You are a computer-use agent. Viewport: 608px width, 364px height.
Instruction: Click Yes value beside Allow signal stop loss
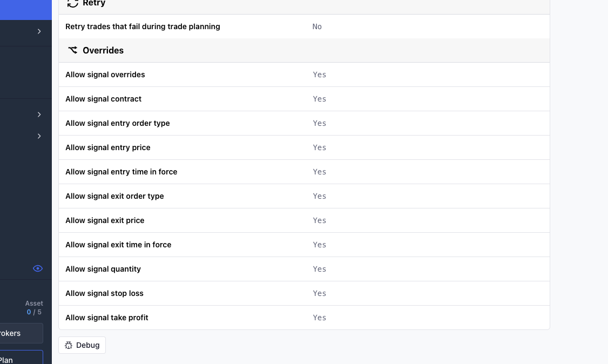(319, 293)
